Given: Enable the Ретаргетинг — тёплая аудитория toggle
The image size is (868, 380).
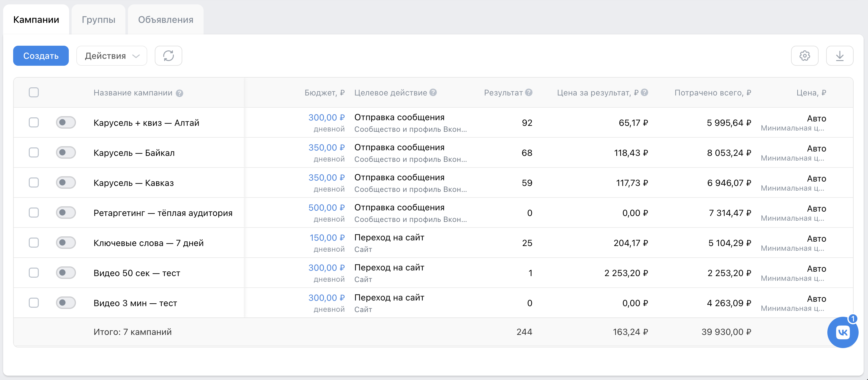Looking at the screenshot, I should tap(66, 213).
